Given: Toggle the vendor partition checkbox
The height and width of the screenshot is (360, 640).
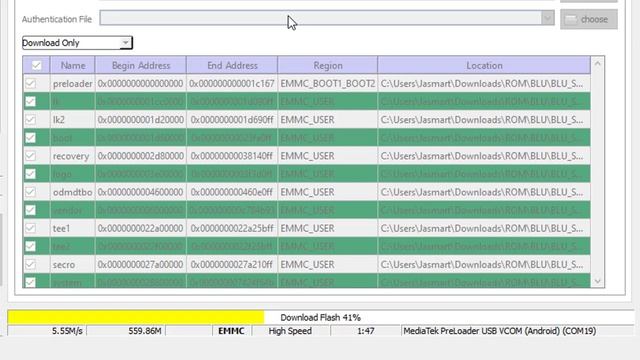Looking at the screenshot, I should point(31,210).
